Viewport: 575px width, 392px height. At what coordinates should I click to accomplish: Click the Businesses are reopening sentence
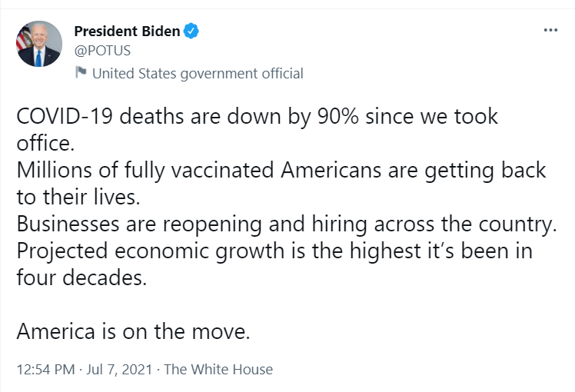(x=287, y=224)
